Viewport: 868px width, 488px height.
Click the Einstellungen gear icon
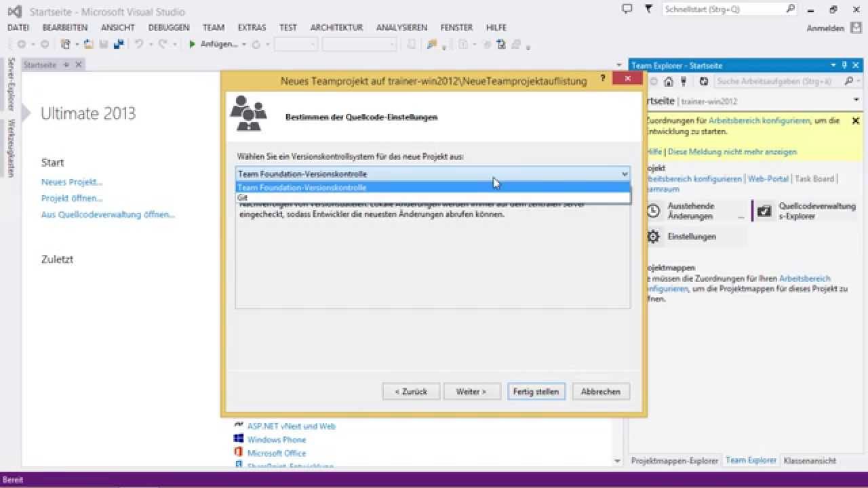tap(653, 237)
